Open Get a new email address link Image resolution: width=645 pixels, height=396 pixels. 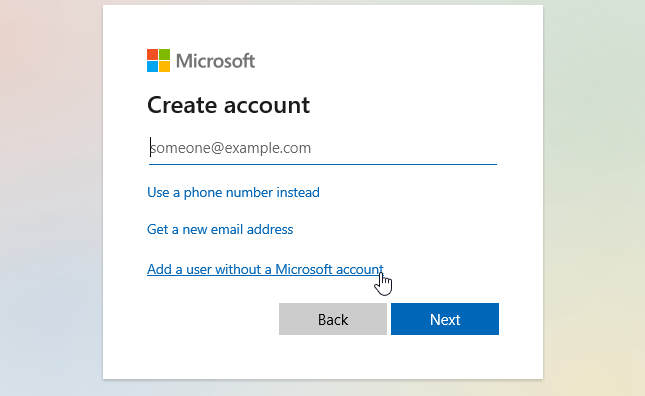(220, 229)
